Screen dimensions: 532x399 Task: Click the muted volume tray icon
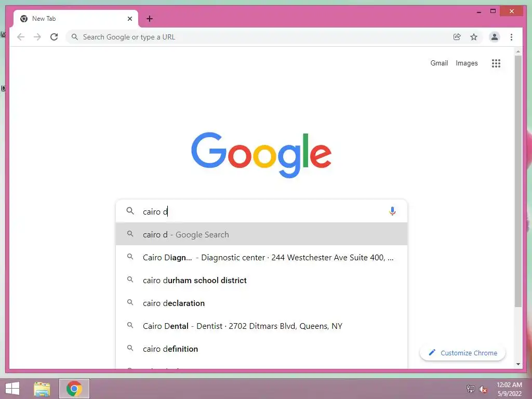[x=483, y=389]
